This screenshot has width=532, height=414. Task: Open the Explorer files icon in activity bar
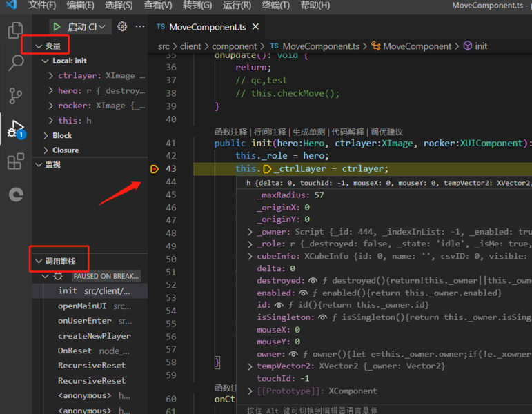[16, 30]
